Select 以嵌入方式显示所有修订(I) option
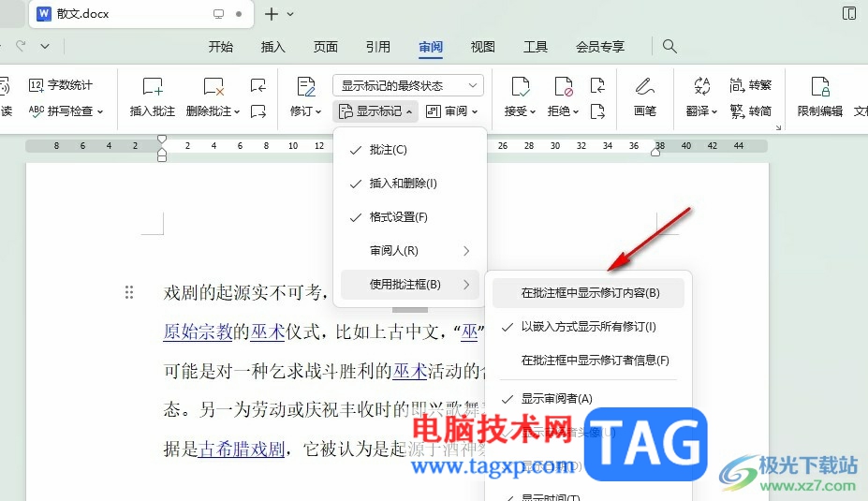The height and width of the screenshot is (501, 868). coord(588,327)
